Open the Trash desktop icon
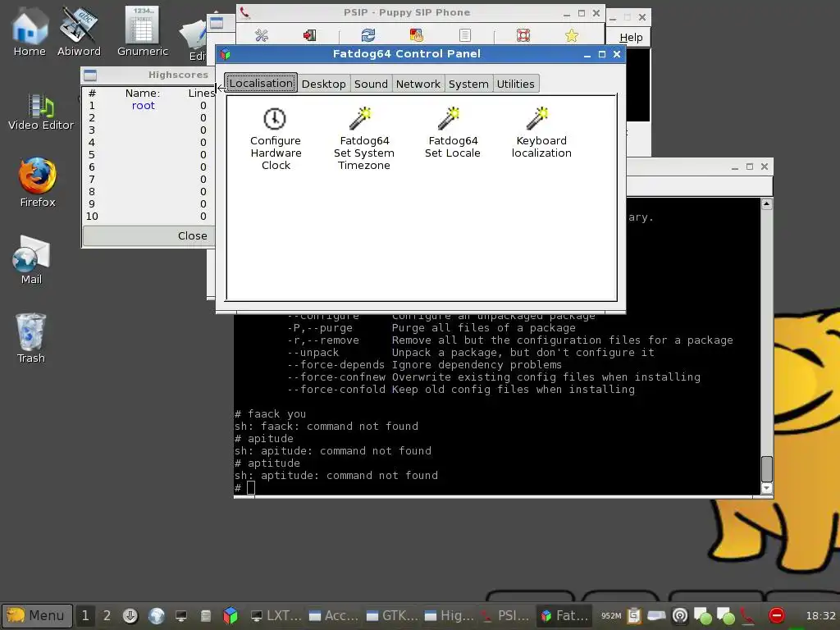The height and width of the screenshot is (630, 840). pos(31,338)
